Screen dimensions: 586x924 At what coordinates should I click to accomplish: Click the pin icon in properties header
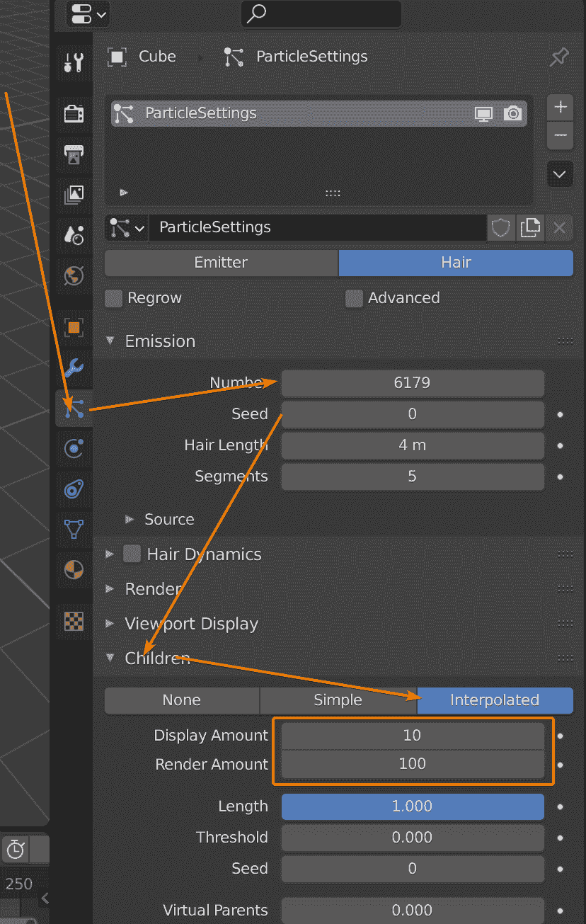pyautogui.click(x=559, y=57)
